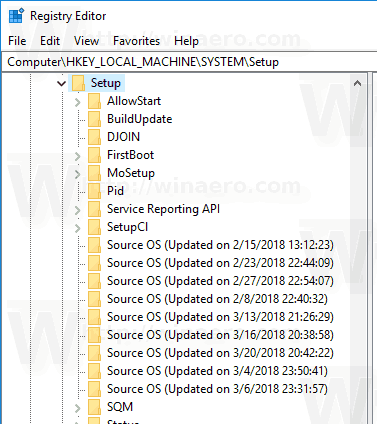This screenshot has height=424, width=377.
Task: Click the tree scrollbar up arrow
Action: click(x=357, y=83)
